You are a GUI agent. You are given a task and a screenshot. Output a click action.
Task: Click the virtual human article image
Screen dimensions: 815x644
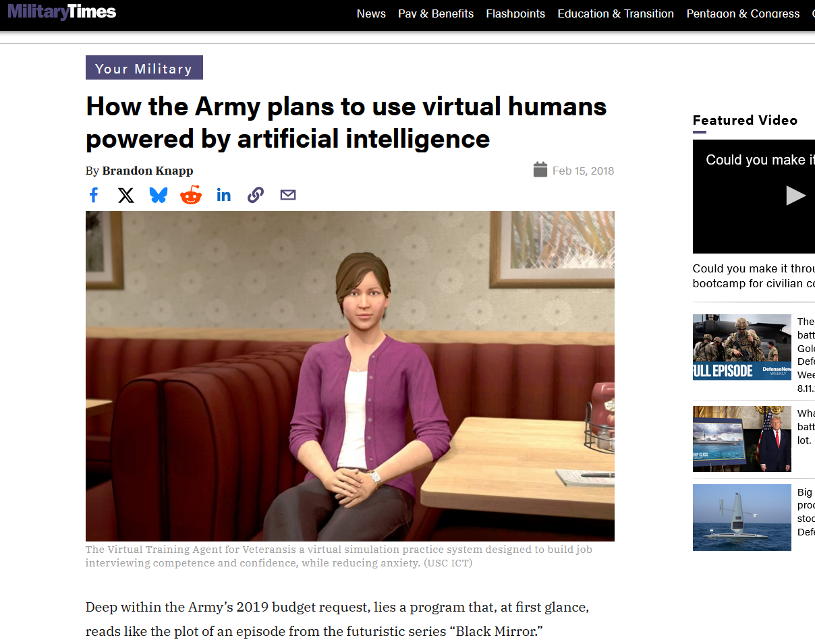click(x=349, y=376)
